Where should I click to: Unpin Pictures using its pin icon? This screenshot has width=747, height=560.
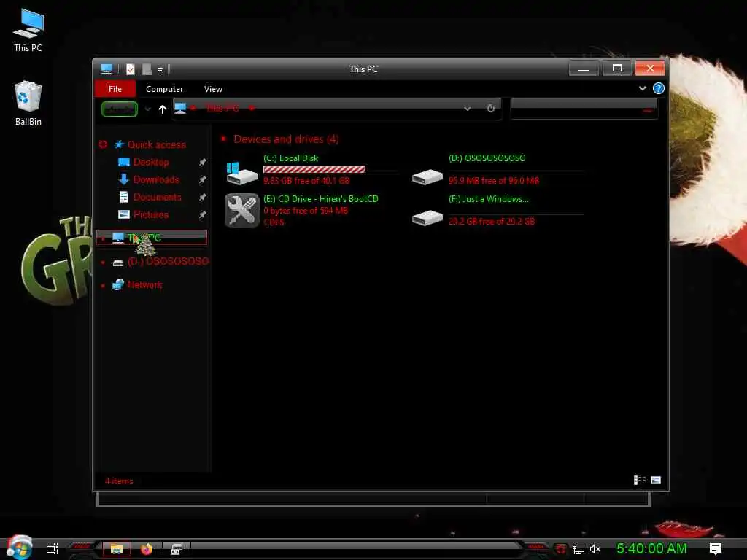point(203,215)
